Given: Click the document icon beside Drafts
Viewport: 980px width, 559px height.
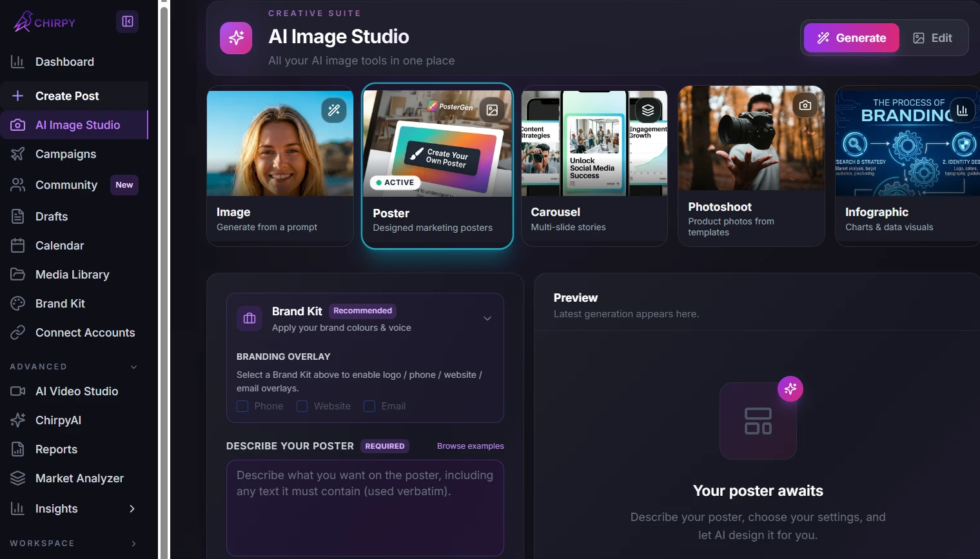Looking at the screenshot, I should [17, 217].
